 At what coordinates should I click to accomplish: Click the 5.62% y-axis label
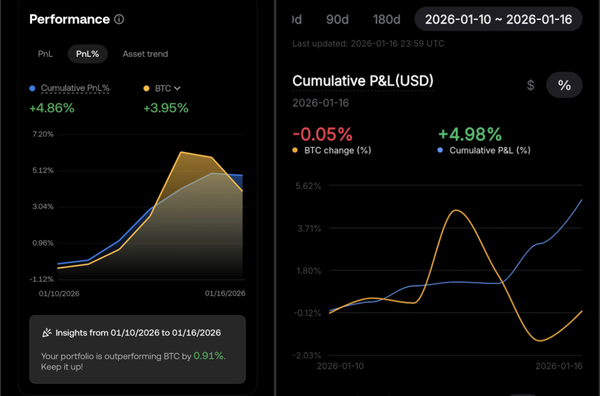click(308, 186)
